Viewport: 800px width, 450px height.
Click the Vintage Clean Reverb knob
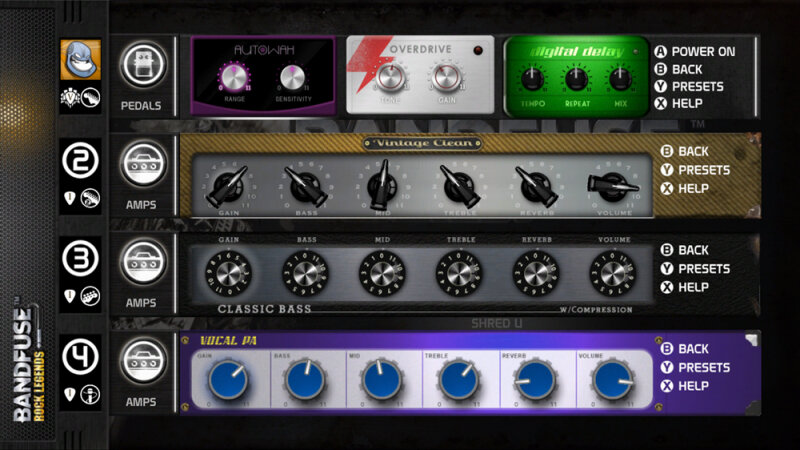pyautogui.click(x=536, y=186)
